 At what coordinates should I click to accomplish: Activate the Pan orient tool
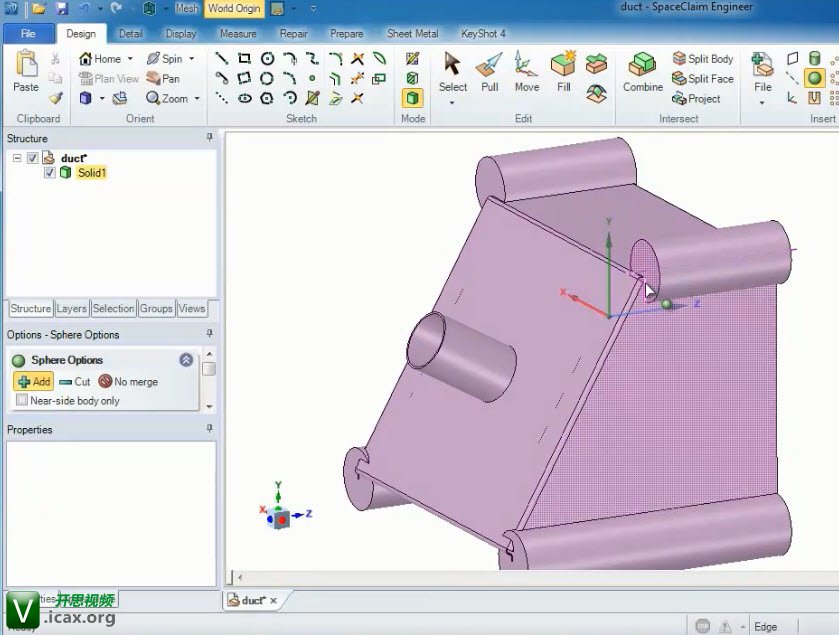point(163,79)
